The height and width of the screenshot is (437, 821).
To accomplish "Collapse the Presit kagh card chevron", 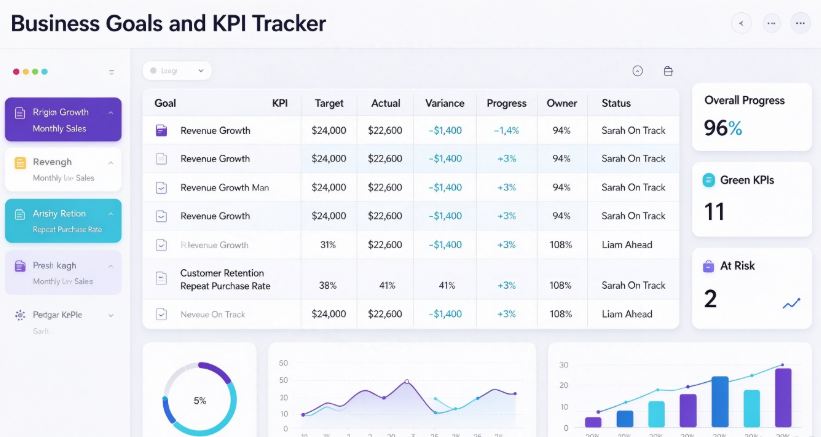I will 111,266.
